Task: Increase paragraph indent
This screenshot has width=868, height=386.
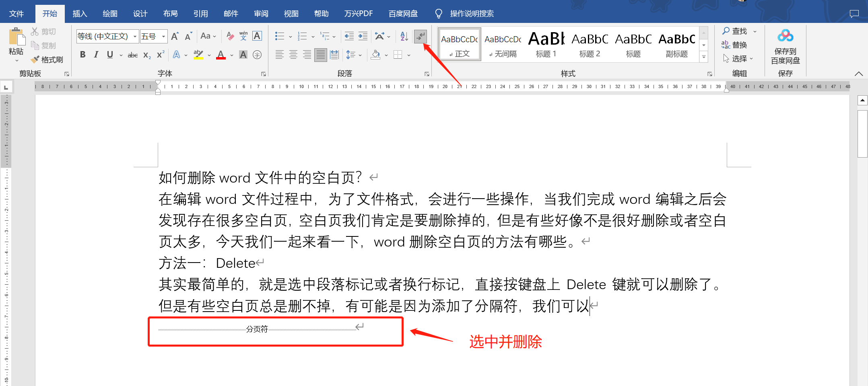Action: 362,36
